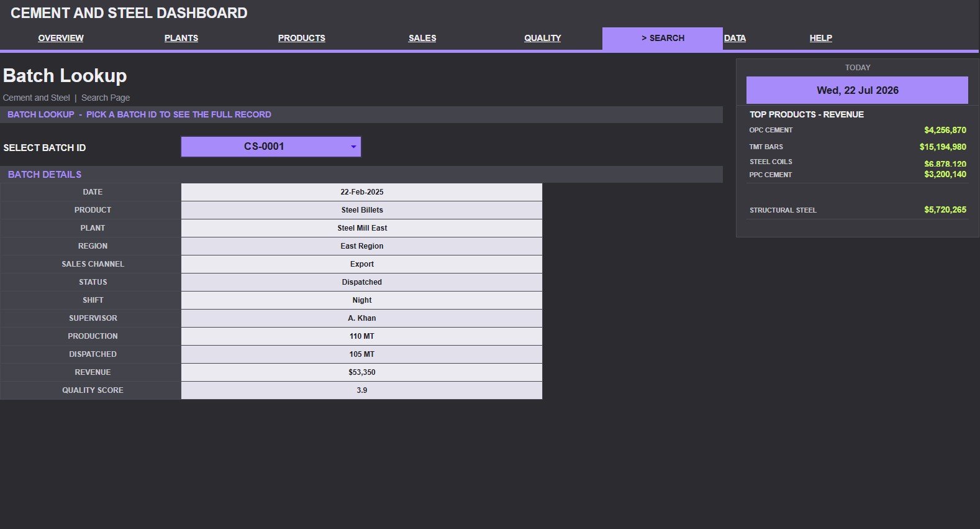Screen dimensions: 980x529
Task: Click the TODAY label
Action: (x=857, y=67)
